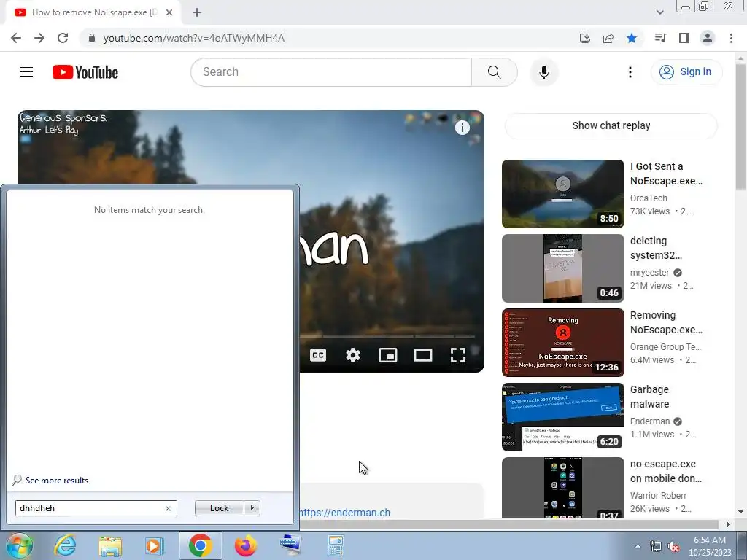Search with your voice microphone

(543, 72)
